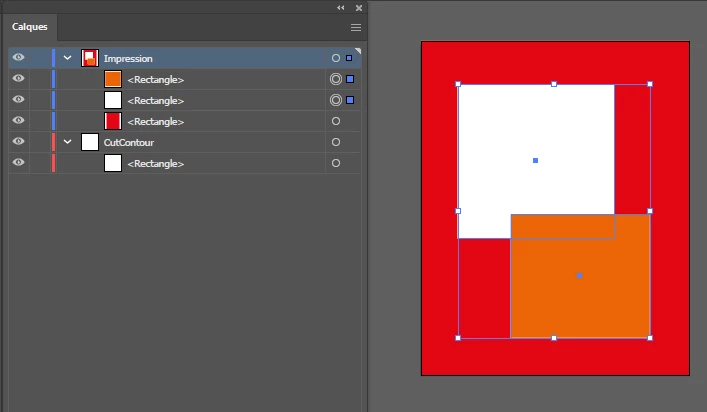Hide the Impression layer
This screenshot has height=412, width=707.
pos(18,58)
